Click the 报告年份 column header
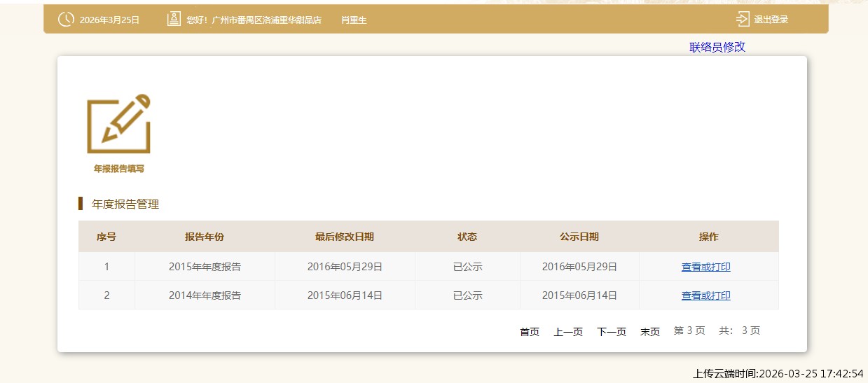The height and width of the screenshot is (383, 868). click(205, 237)
